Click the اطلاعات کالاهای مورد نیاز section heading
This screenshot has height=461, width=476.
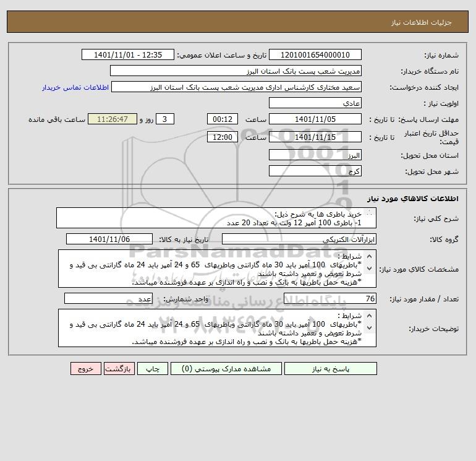coord(413,199)
